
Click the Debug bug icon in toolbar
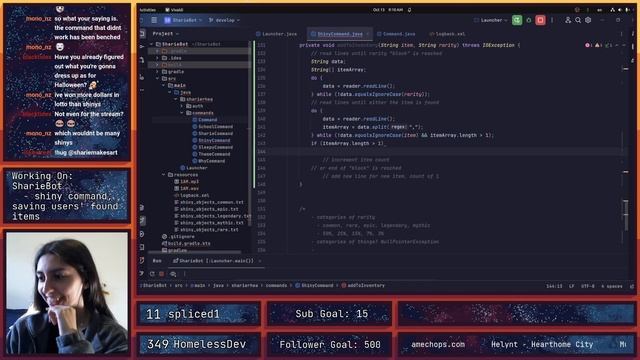tap(529, 20)
